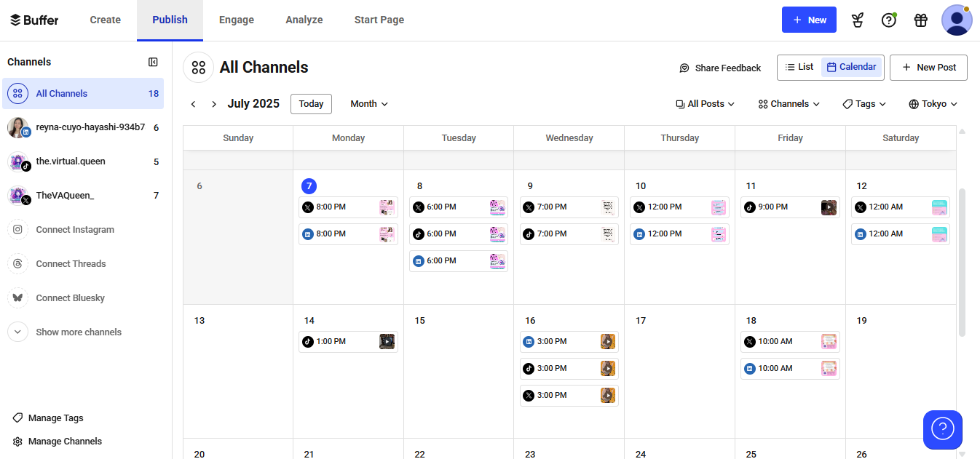Switch to the Analyze tab
Viewport: 980px width, 459px height.
coord(304,20)
